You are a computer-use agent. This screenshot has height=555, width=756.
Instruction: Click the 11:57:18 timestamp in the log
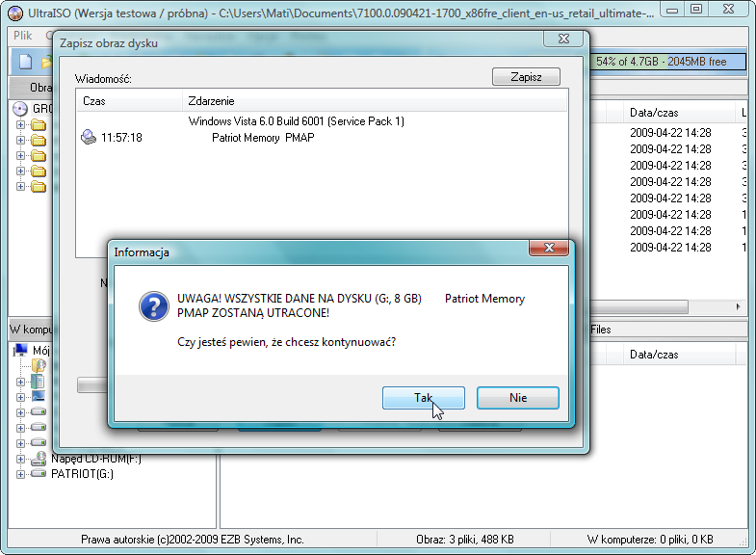(121, 138)
